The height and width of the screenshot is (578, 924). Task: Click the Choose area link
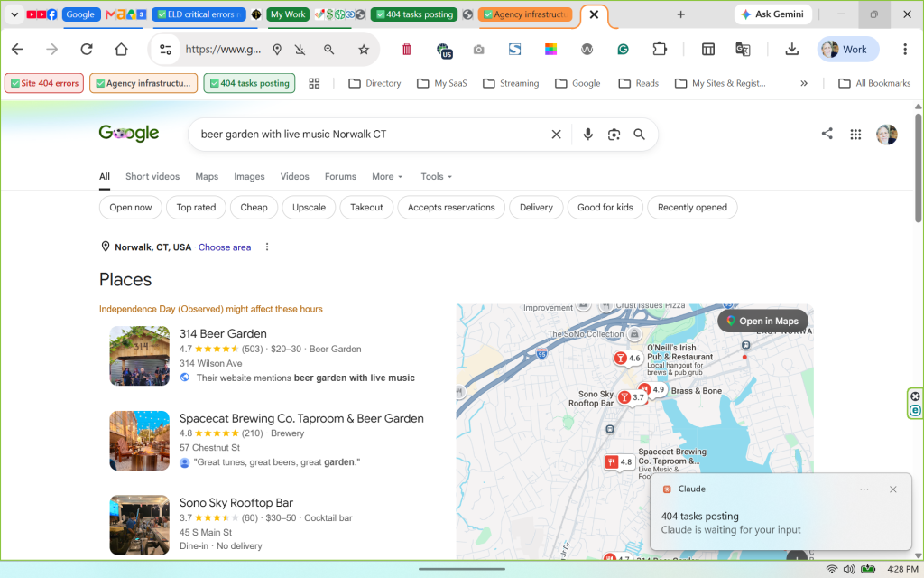[225, 247]
